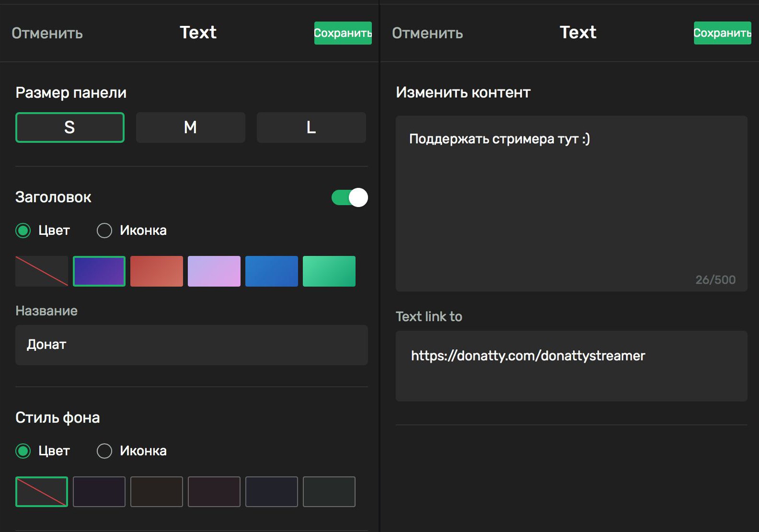
Task: Choose the dark maroon background swatch
Action: click(x=214, y=492)
